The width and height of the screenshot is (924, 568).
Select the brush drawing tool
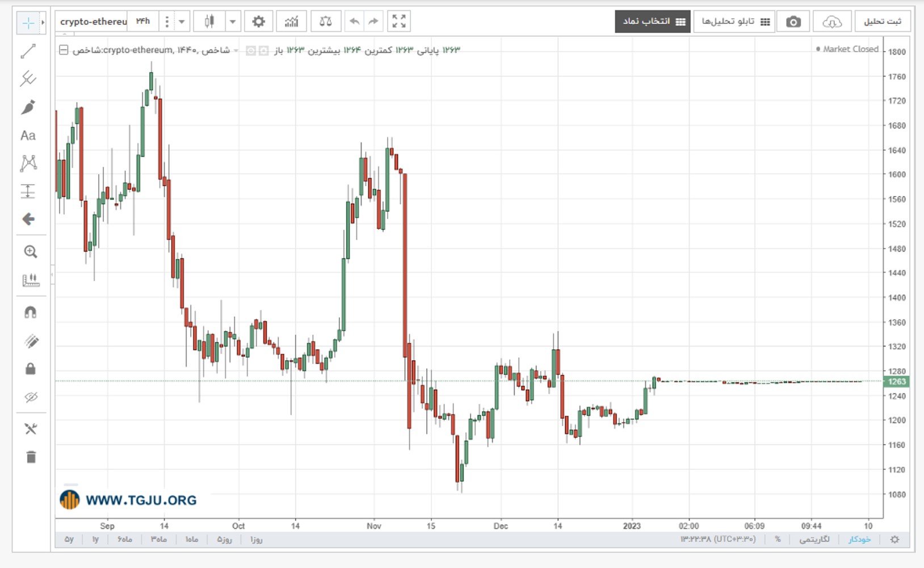click(28, 107)
